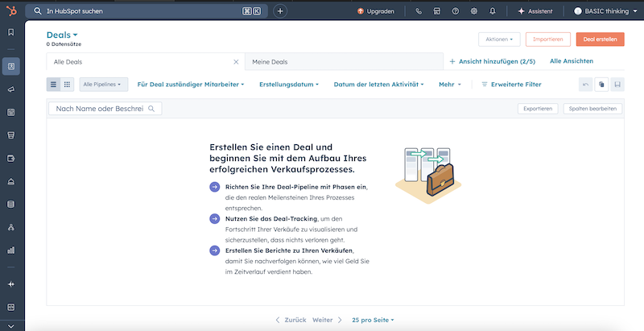This screenshot has width=644, height=331.
Task: Open the Breeze sparkle sidebar icon
Action: [11, 284]
